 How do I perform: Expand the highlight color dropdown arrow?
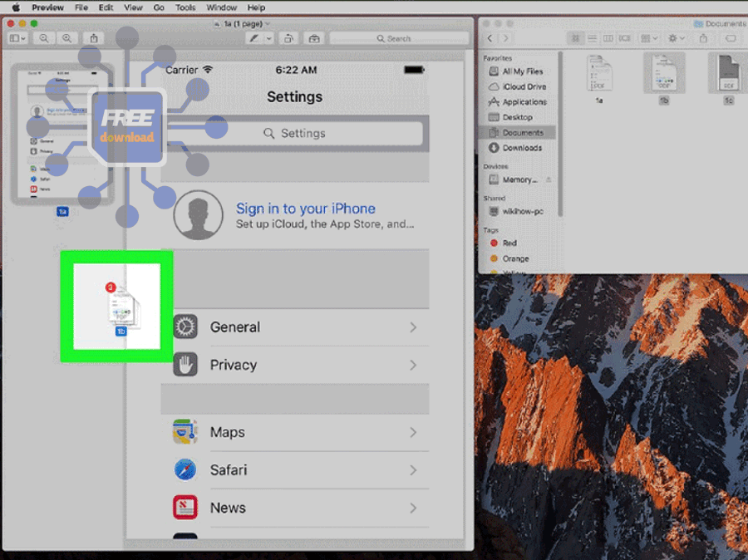269,38
